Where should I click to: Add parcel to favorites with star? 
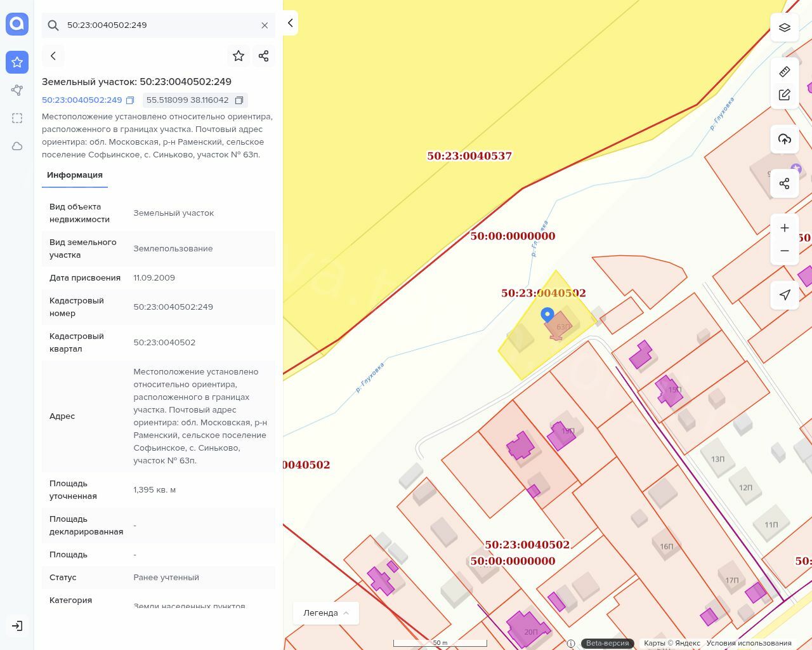click(239, 56)
